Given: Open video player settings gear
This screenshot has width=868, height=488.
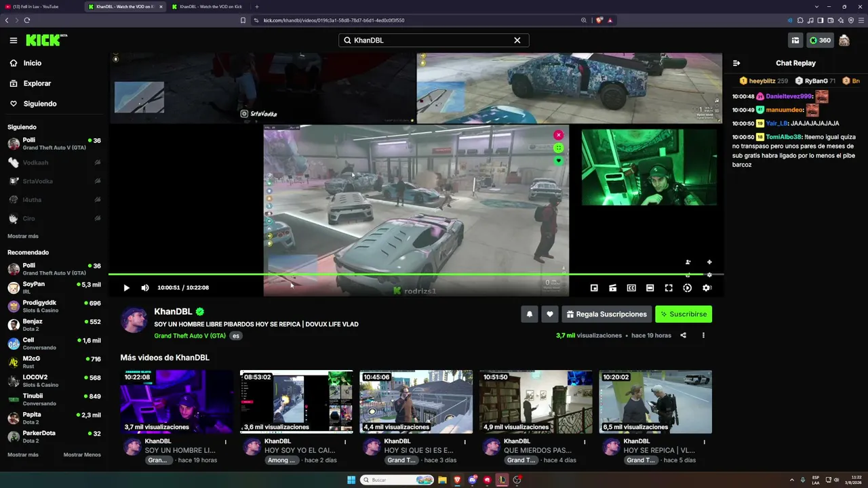Looking at the screenshot, I should coord(707,288).
